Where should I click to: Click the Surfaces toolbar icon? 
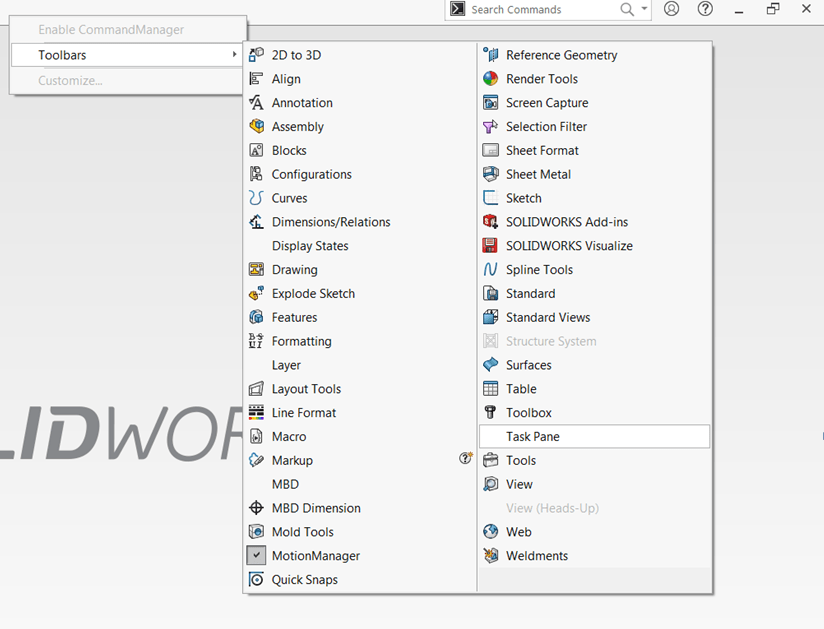pos(490,365)
